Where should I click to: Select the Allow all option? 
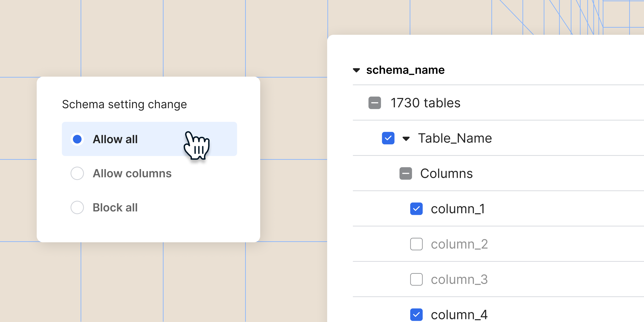[x=77, y=139]
